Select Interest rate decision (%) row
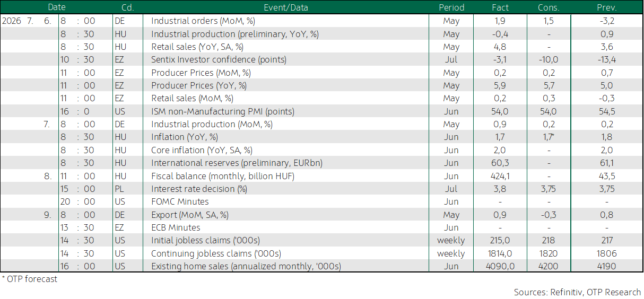Viewport: 644px width, 299px height. [321, 189]
